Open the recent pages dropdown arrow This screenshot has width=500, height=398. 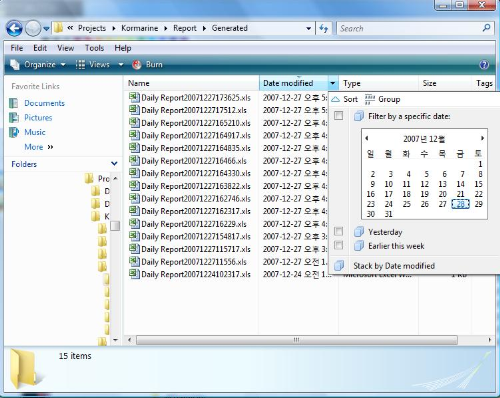tap(46, 29)
